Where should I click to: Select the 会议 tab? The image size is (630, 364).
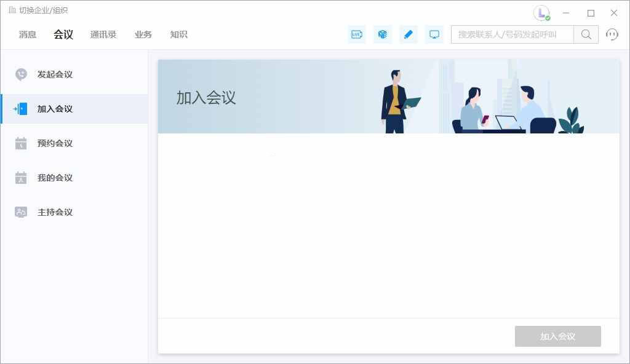coord(63,34)
